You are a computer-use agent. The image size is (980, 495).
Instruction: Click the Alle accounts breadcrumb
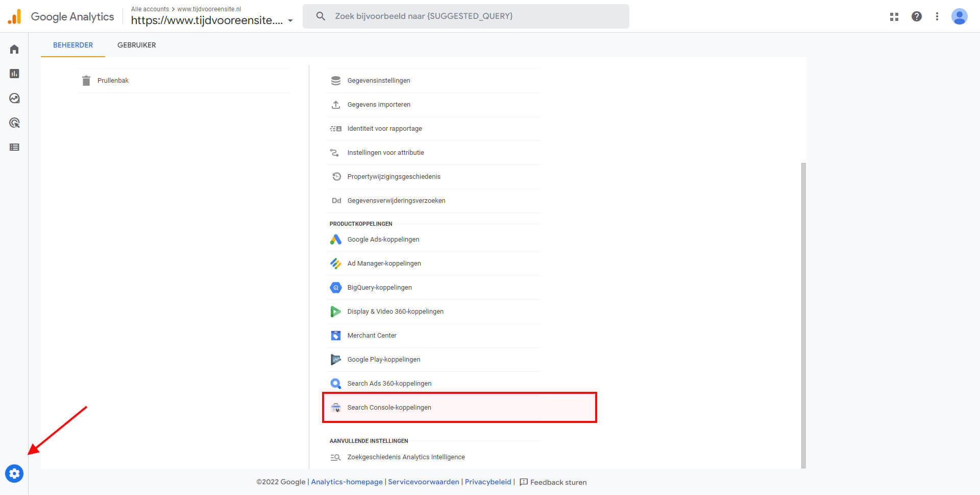pos(150,9)
